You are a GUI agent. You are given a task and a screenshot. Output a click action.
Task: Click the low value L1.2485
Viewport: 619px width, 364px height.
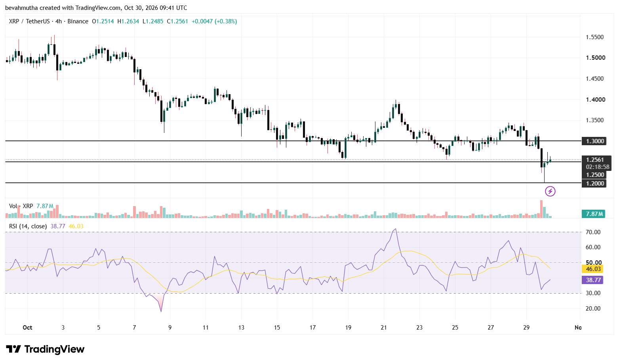[x=153, y=21]
